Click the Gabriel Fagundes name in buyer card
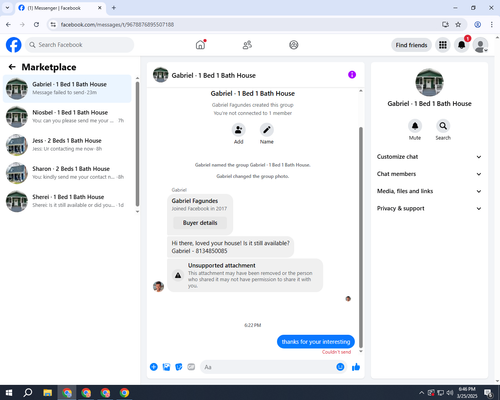Viewport: 500px width, 400px height. (x=195, y=201)
